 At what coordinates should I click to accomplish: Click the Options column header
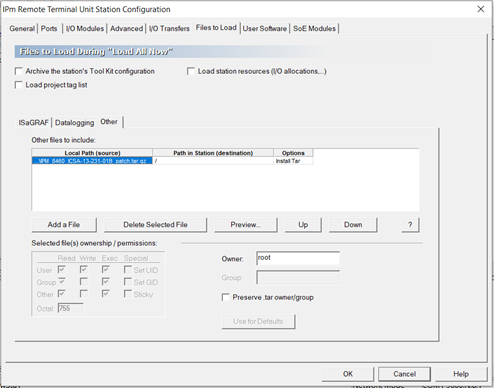coord(293,153)
